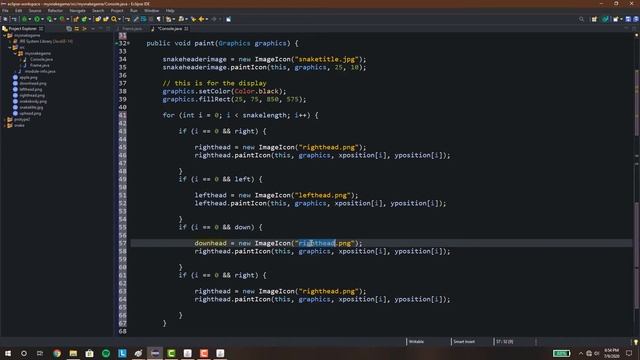Click Writable status bar entry
Screen dimensions: 640x360
[x=416, y=342]
